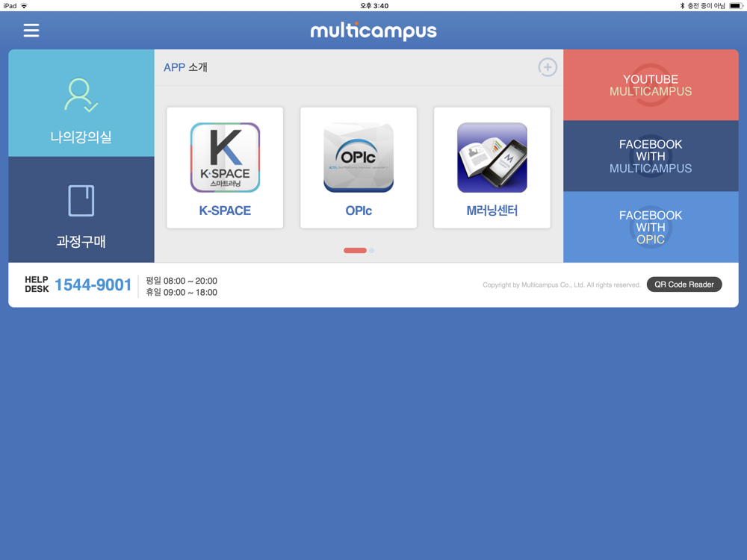Open FACEBOOK WITH OPIC tile

[x=651, y=227]
